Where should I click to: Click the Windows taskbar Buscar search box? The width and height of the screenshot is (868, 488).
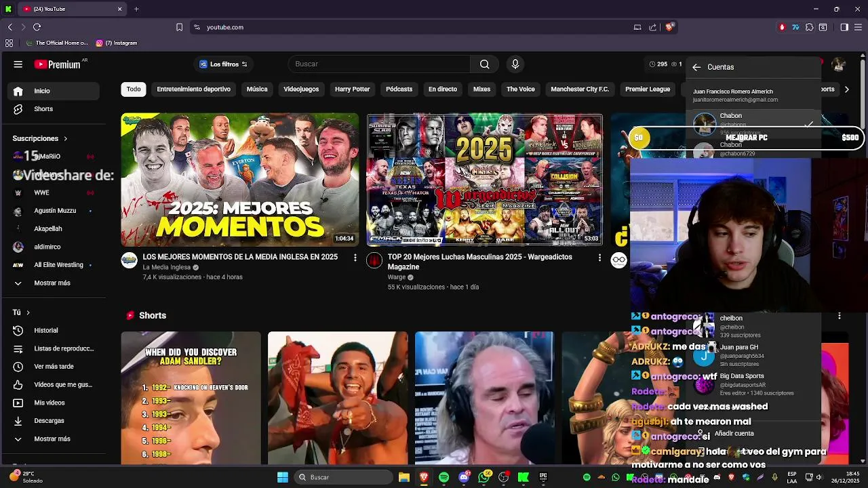coord(344,477)
